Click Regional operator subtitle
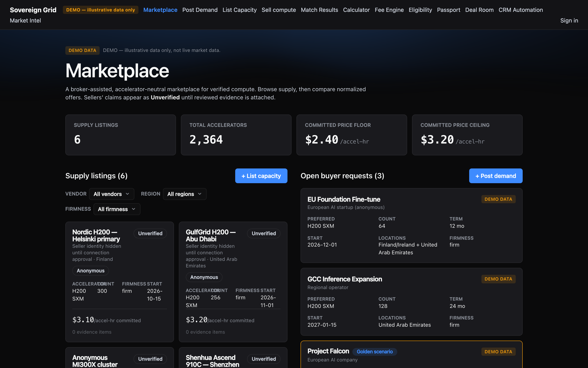 click(x=328, y=287)
